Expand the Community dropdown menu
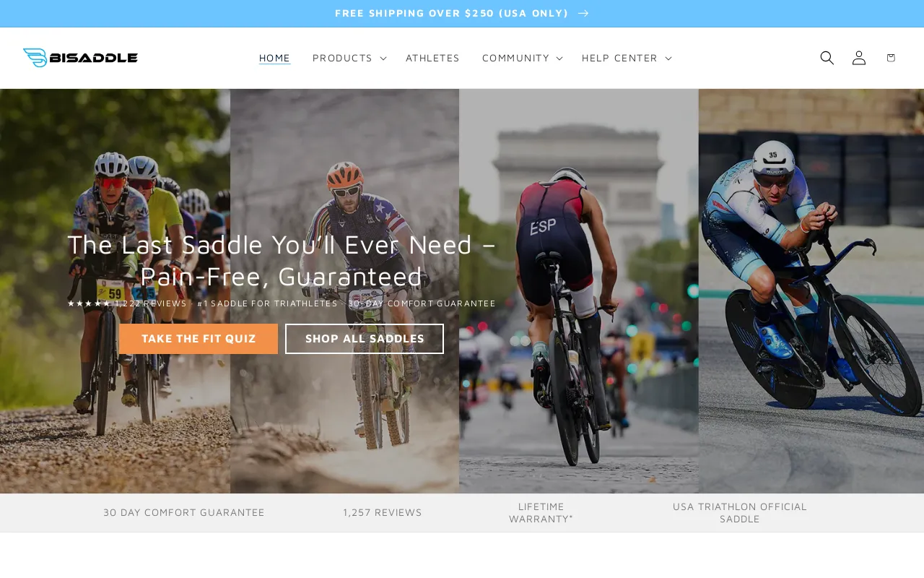This screenshot has height=578, width=924. tap(522, 58)
